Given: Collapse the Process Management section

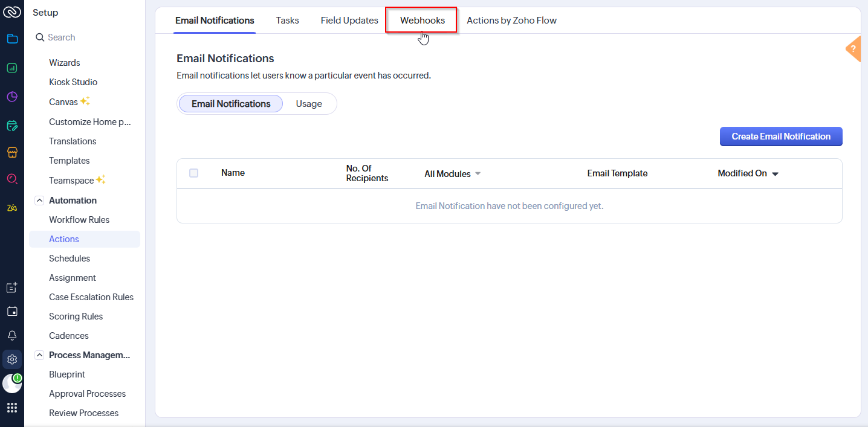Looking at the screenshot, I should tap(39, 355).
